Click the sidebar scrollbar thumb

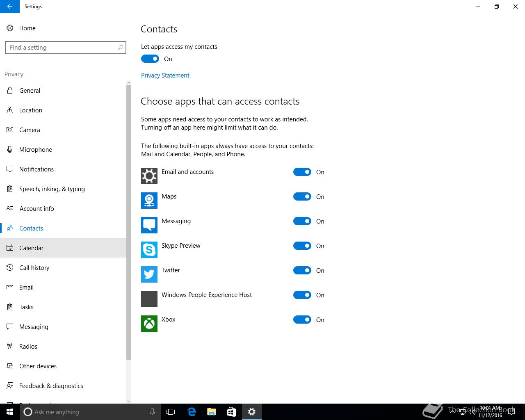pos(129,222)
